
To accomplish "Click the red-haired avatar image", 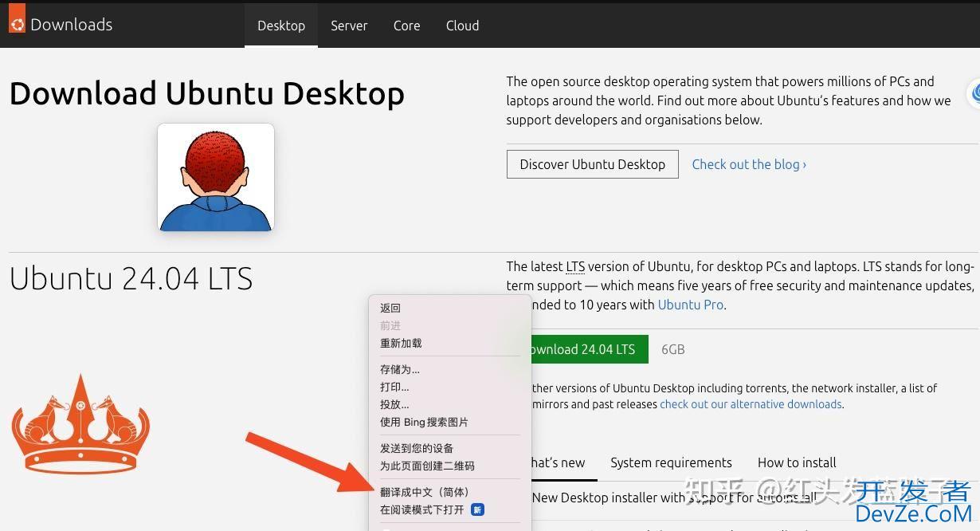I will tap(216, 178).
